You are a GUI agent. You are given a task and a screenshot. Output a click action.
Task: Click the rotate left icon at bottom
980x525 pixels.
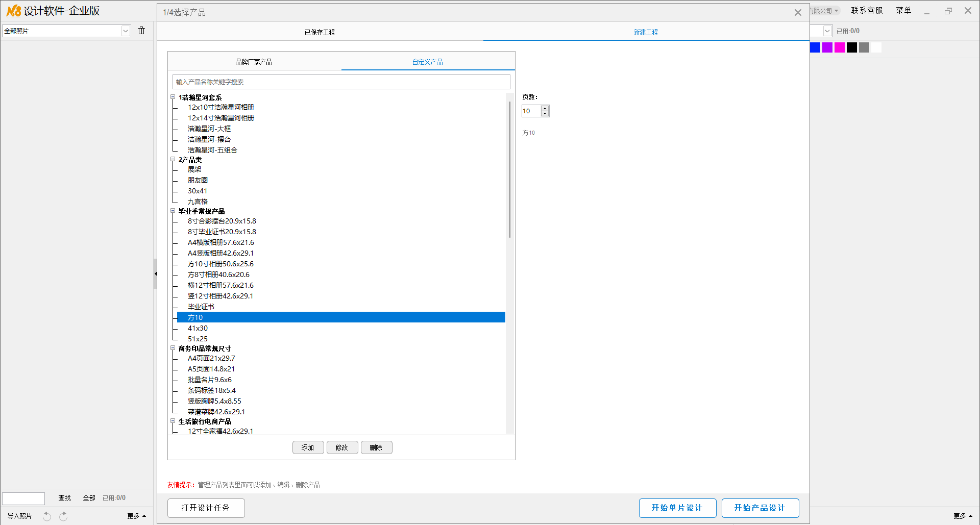coord(47,516)
